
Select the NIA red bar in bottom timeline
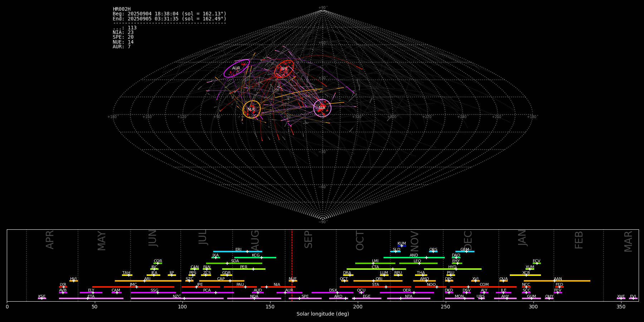click(278, 287)
